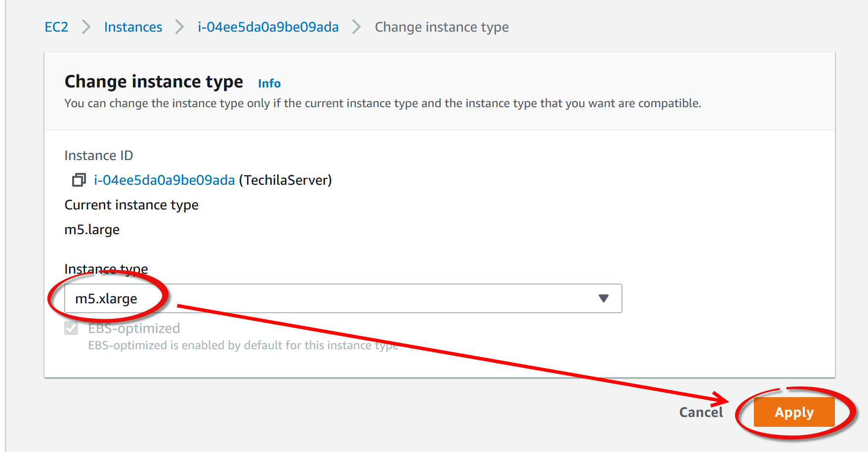Navigate to Instances via breadcrumb
Viewport: 868px width, 452px height.
133,27
